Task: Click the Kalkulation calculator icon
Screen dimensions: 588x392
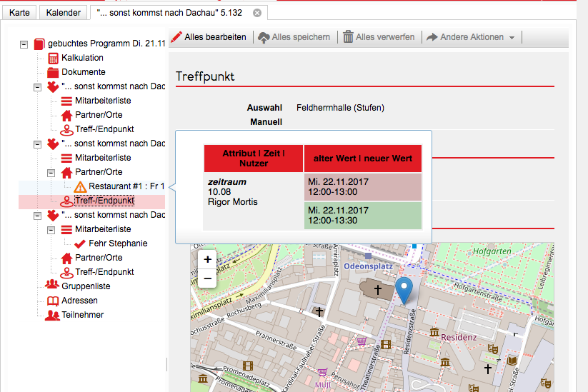Action: [x=53, y=58]
